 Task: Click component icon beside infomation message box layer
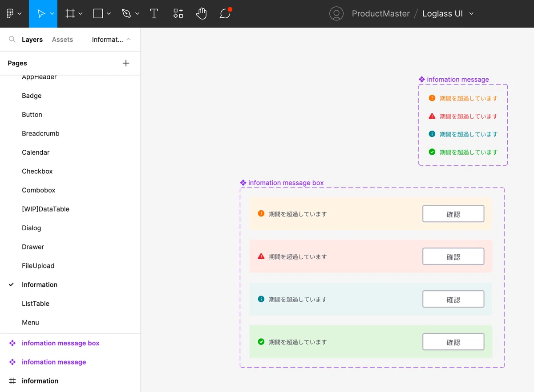(12, 343)
